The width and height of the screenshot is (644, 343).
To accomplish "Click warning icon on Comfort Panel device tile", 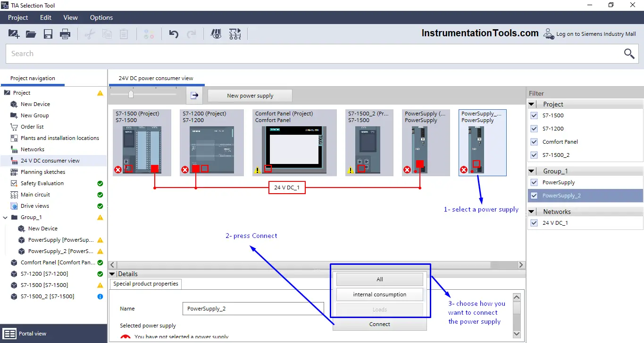I will click(258, 171).
